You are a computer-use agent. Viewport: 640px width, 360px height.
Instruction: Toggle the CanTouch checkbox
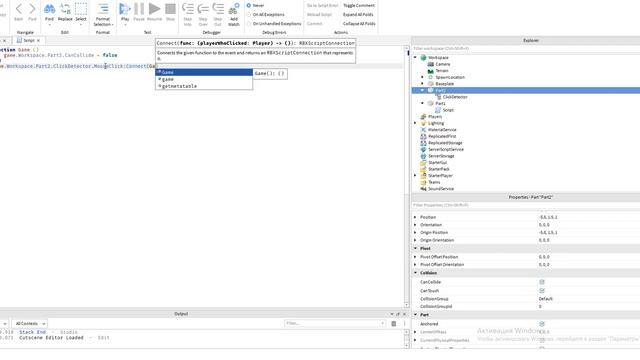tap(542, 291)
